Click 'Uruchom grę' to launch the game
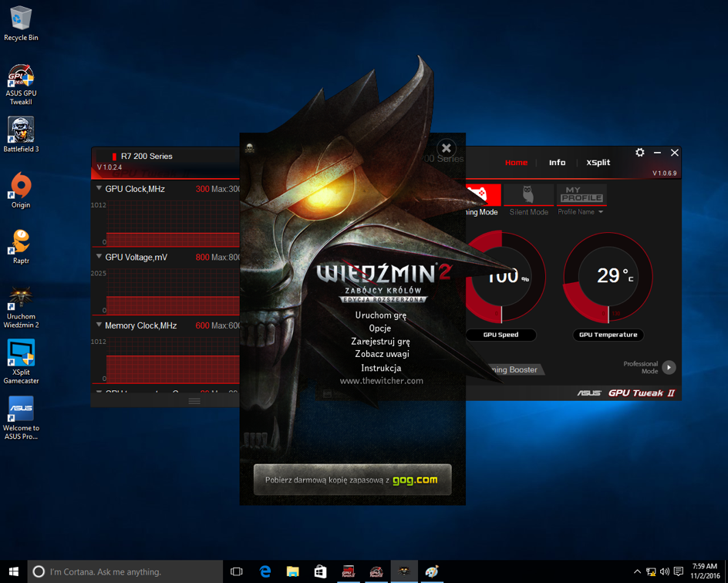 coord(380,315)
